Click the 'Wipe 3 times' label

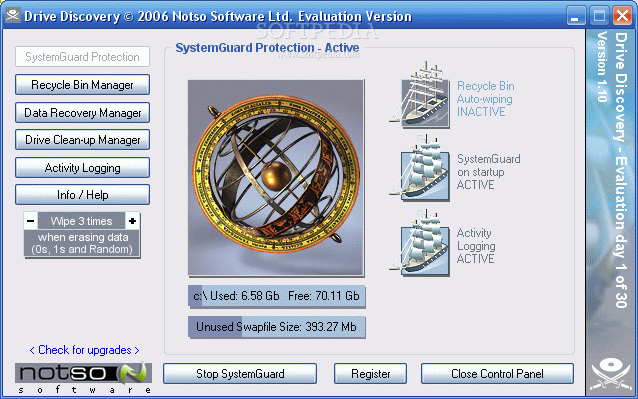81,221
